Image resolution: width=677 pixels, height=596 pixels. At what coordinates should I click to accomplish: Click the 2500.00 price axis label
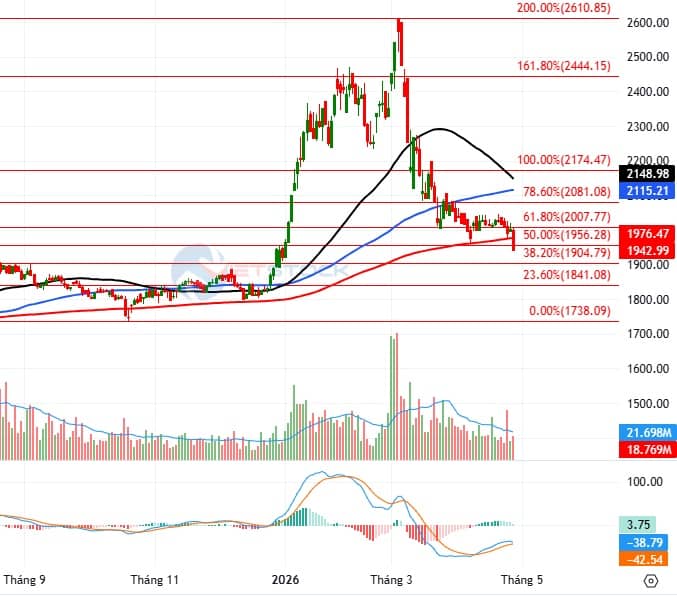point(648,57)
